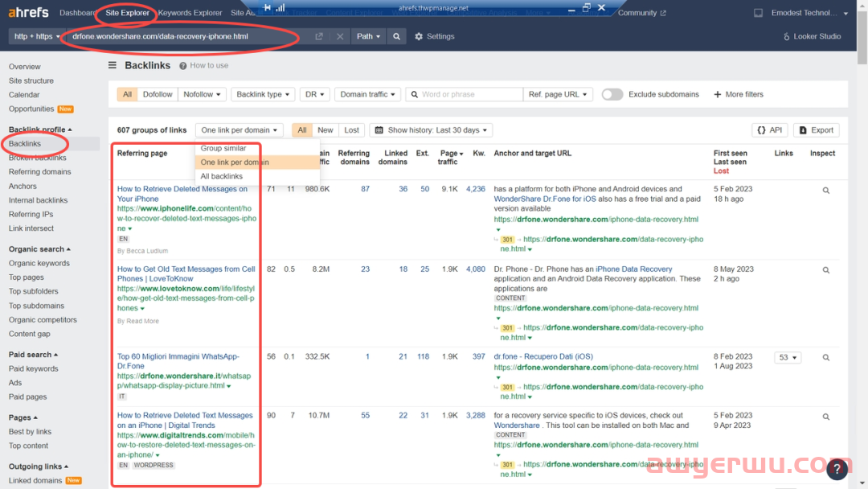Expand the 53 links dropdown

[x=788, y=358]
